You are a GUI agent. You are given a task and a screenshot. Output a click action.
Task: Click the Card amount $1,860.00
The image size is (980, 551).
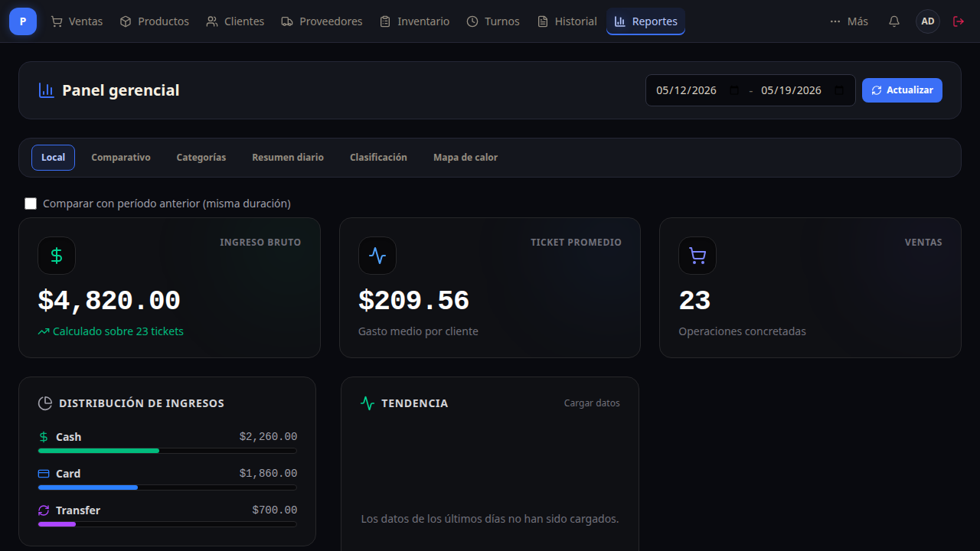268,474
